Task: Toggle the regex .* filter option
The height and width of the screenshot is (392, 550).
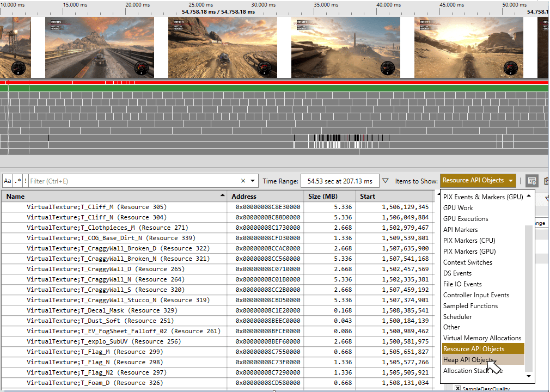Action: click(17, 181)
